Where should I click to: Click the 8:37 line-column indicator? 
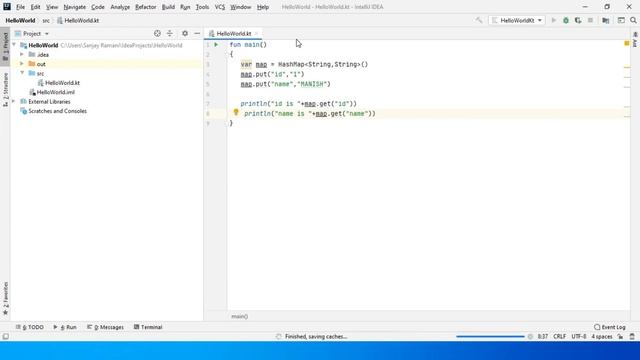[542, 336]
